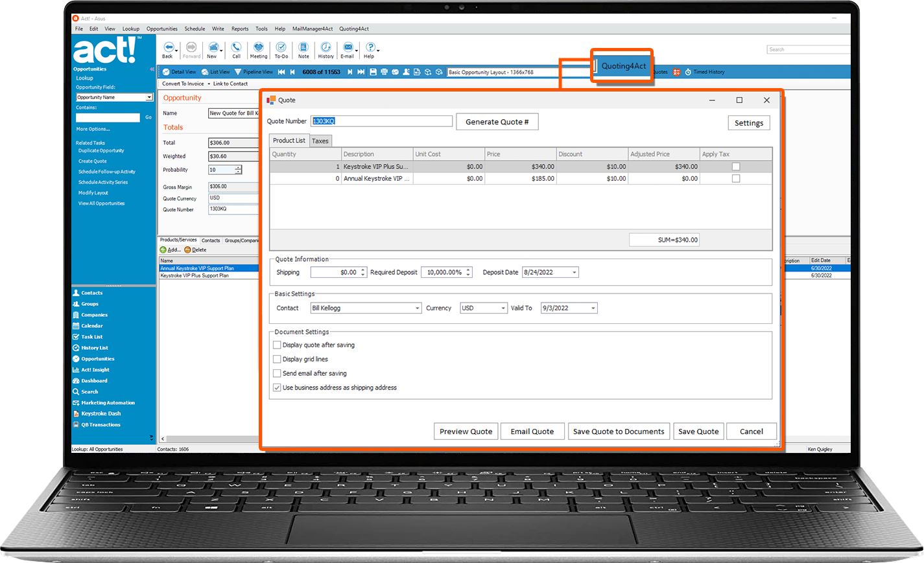This screenshot has width=924, height=563.
Task: Jump to the first record
Action: point(281,72)
